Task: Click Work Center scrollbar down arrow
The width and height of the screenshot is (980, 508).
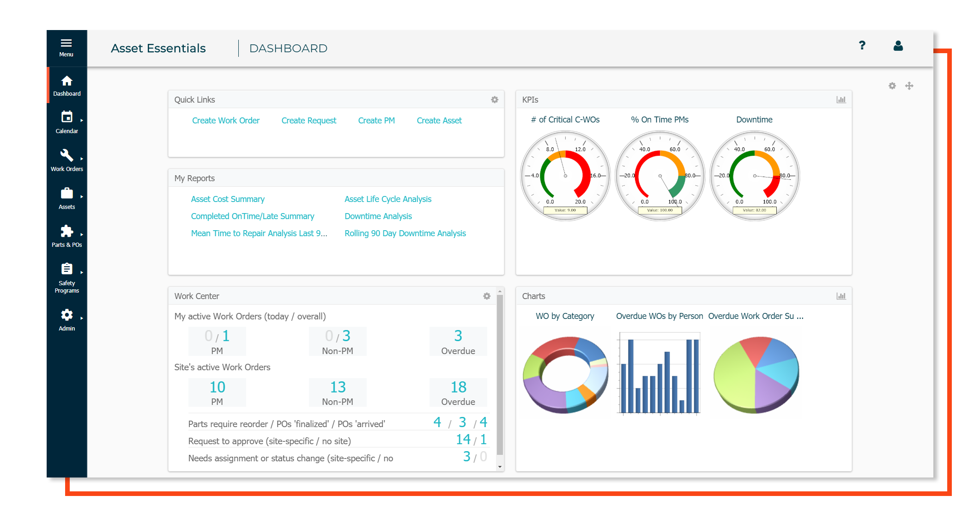Action: 500,467
